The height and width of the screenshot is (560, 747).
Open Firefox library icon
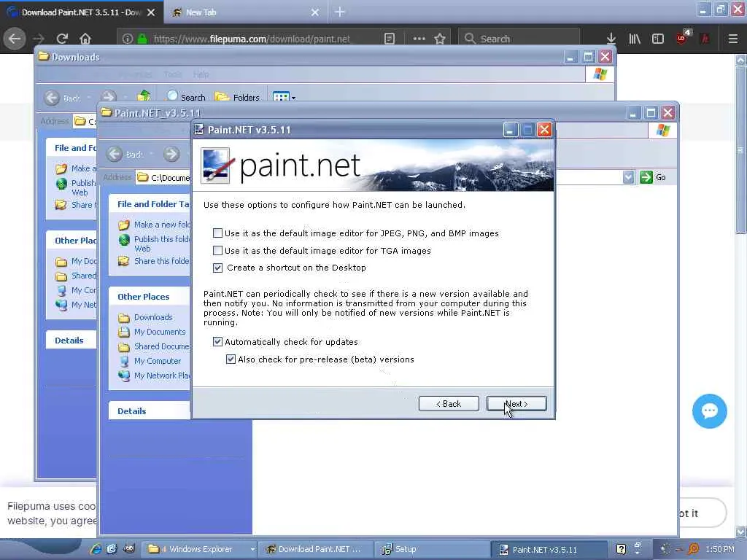click(635, 39)
